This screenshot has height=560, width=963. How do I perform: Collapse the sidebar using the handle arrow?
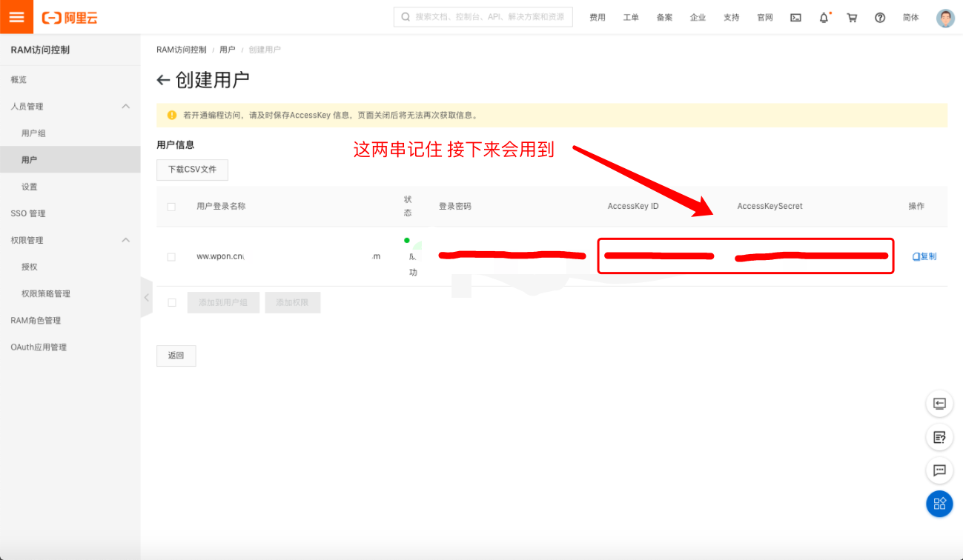146,297
